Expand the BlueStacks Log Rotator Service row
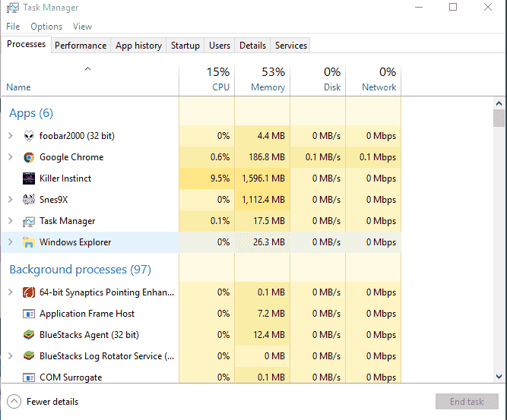The width and height of the screenshot is (507, 420). (x=11, y=356)
